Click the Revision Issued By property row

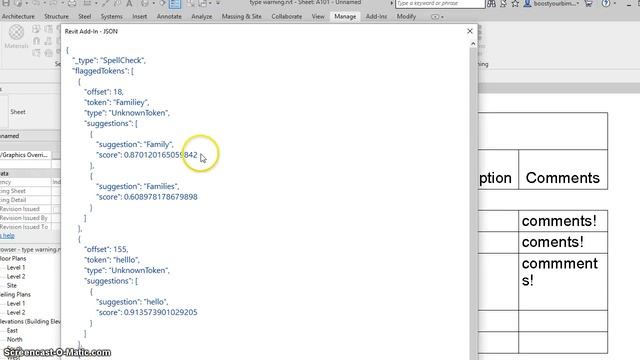point(30,218)
